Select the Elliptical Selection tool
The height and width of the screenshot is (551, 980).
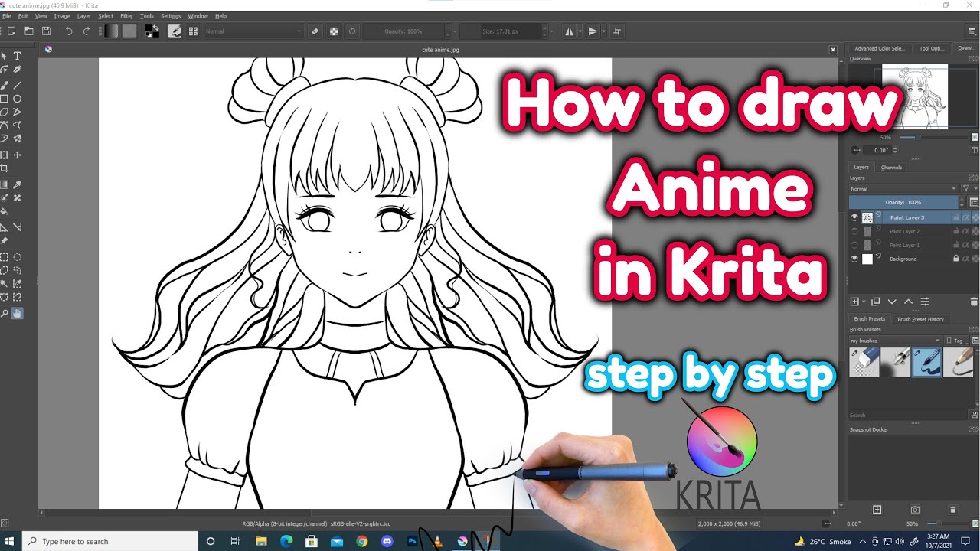(17, 257)
